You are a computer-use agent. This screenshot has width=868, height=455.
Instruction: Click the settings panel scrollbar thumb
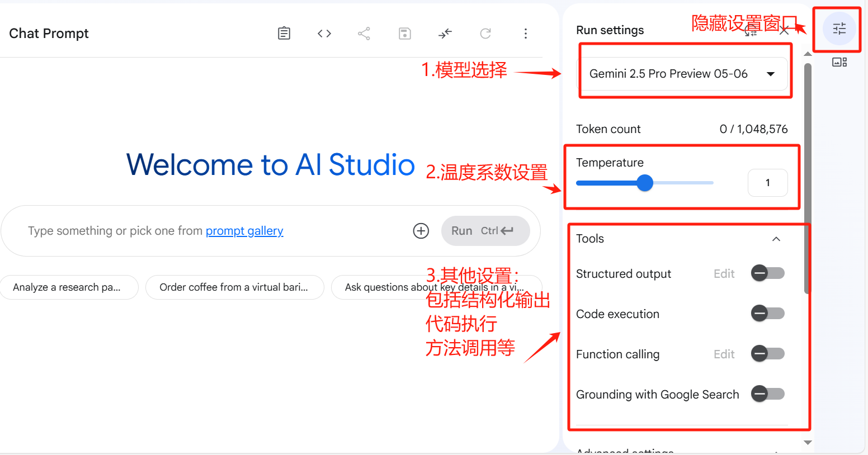click(807, 179)
